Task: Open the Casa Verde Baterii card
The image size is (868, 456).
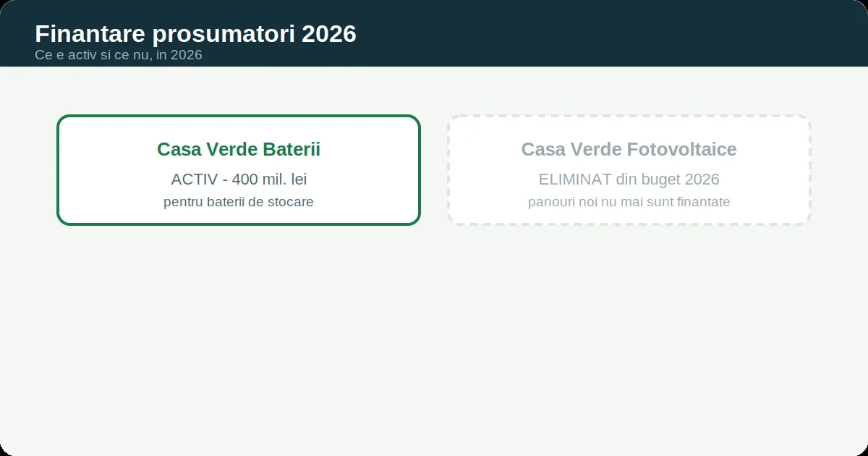Action: tap(239, 170)
